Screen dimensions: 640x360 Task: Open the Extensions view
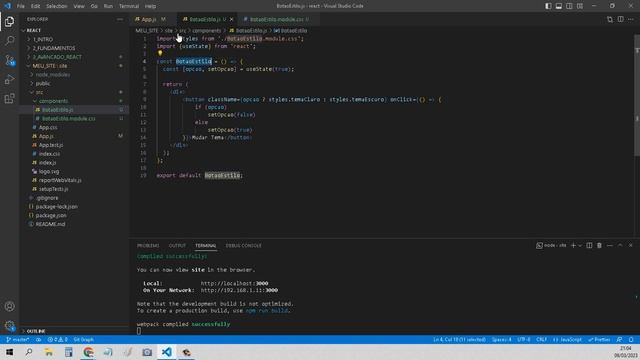9,98
